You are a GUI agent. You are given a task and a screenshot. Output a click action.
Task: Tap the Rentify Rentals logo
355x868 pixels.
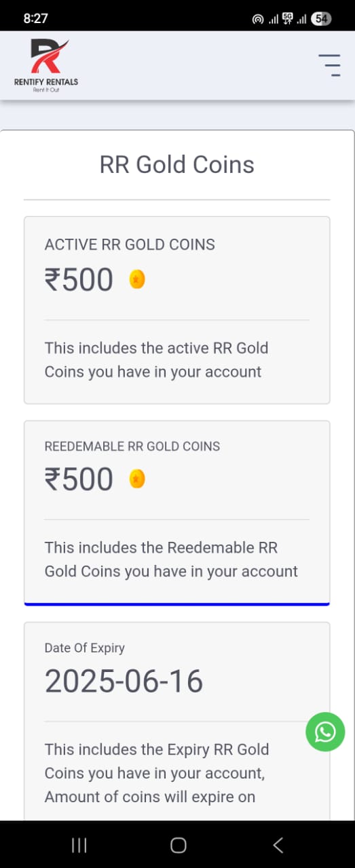click(46, 66)
